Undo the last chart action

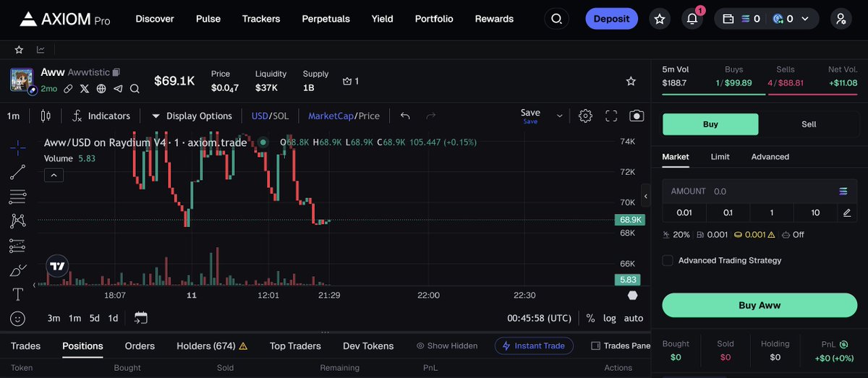(x=405, y=116)
